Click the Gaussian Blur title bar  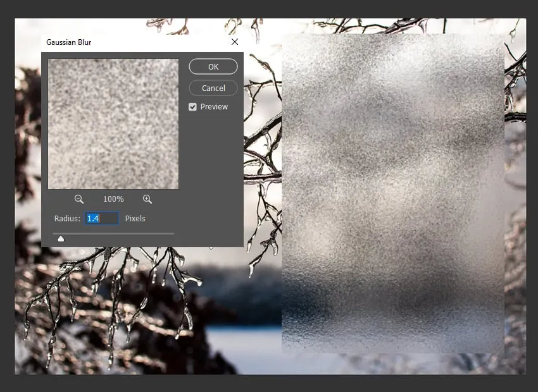127,42
